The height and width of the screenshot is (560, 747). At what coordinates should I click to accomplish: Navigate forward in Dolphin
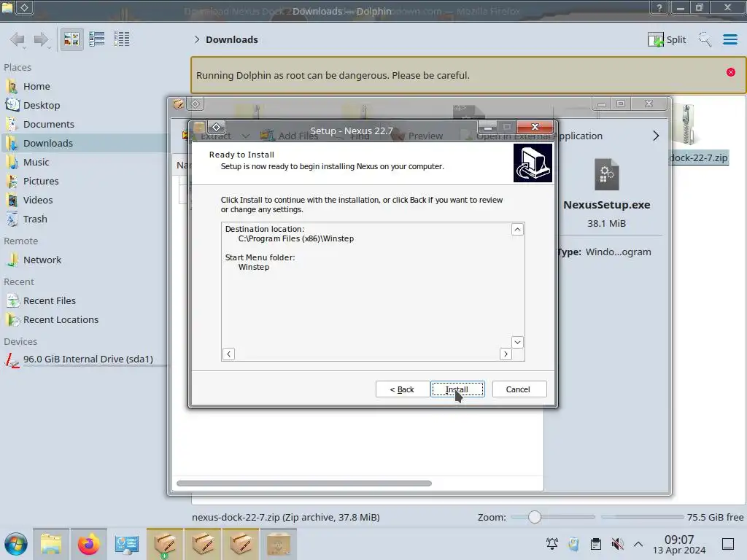[42, 39]
